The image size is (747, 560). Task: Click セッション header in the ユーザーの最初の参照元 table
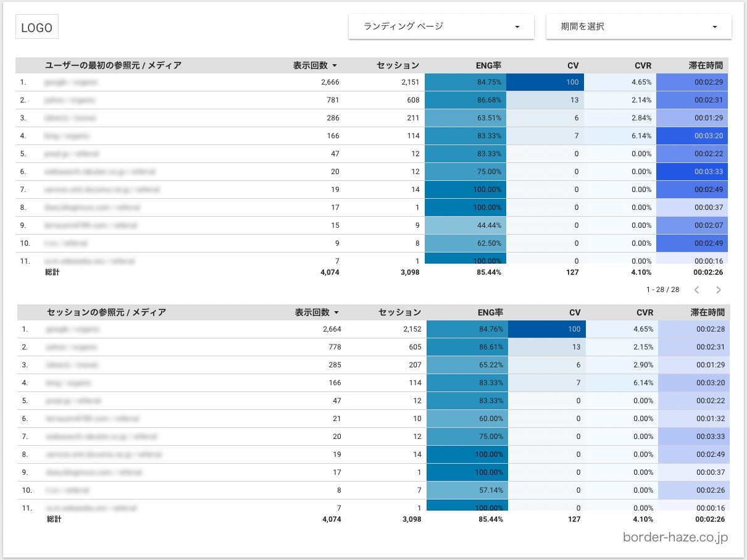click(398, 65)
